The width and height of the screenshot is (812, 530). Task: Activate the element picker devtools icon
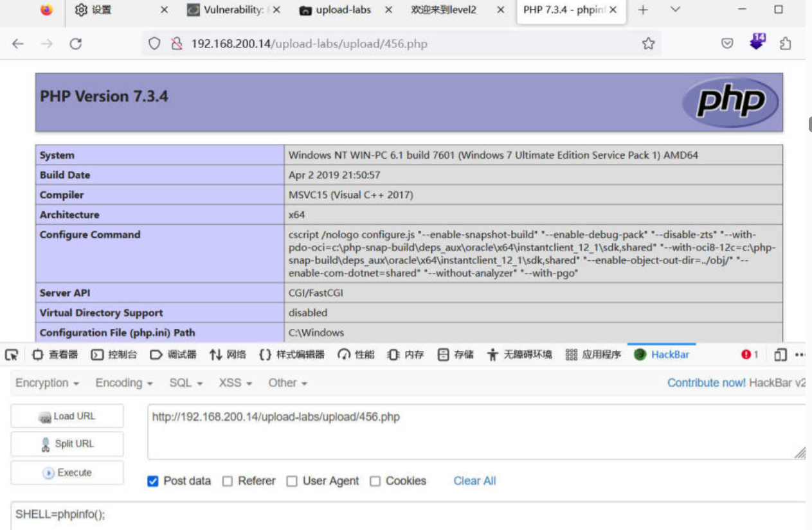point(12,355)
